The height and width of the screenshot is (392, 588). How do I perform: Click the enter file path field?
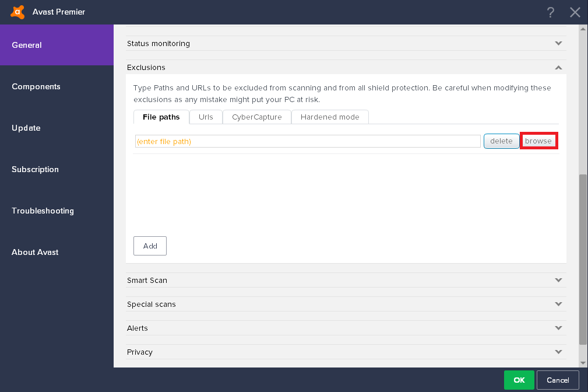pos(308,141)
